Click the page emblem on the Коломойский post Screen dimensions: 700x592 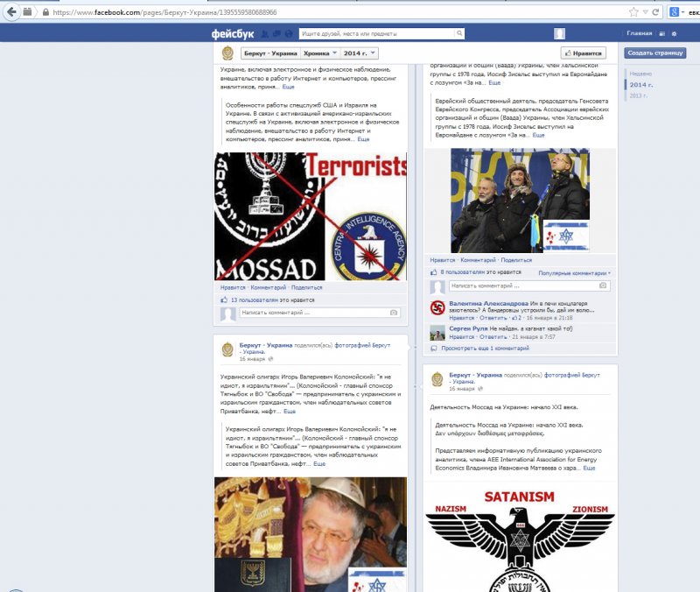tap(227, 349)
